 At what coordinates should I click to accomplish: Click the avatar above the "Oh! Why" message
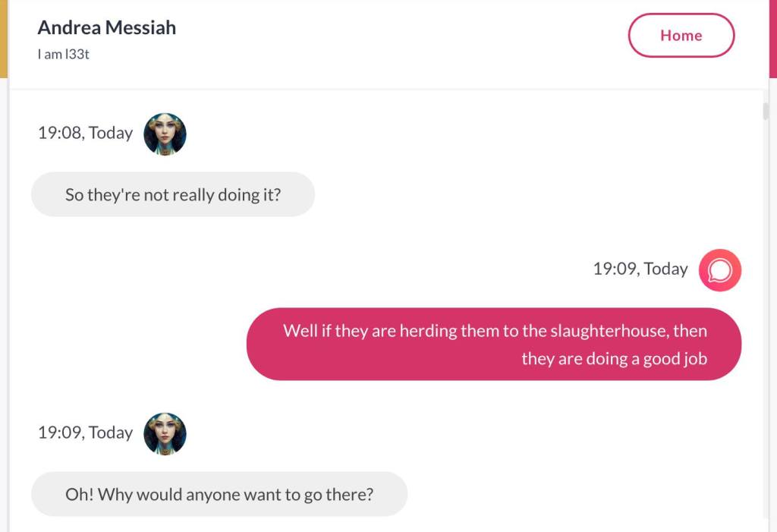tap(165, 434)
